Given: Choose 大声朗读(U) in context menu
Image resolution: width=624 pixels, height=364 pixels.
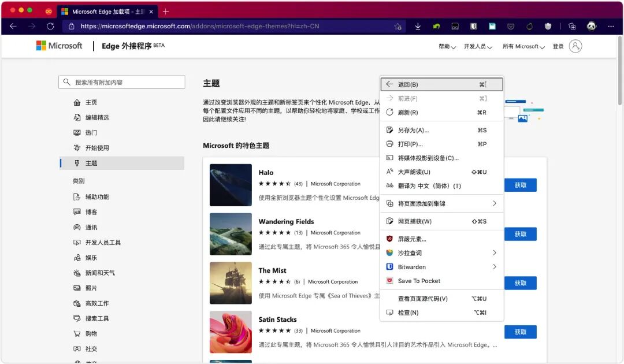Looking at the screenshot, I should (442, 172).
